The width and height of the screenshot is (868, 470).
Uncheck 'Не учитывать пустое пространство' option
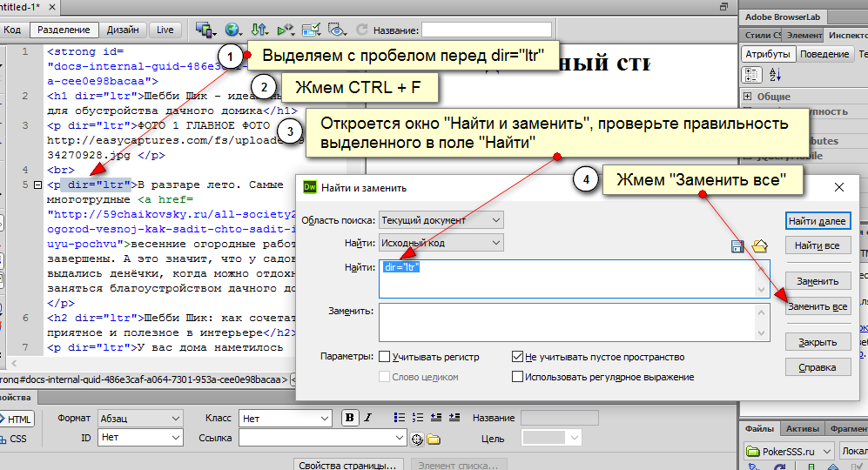tap(518, 357)
